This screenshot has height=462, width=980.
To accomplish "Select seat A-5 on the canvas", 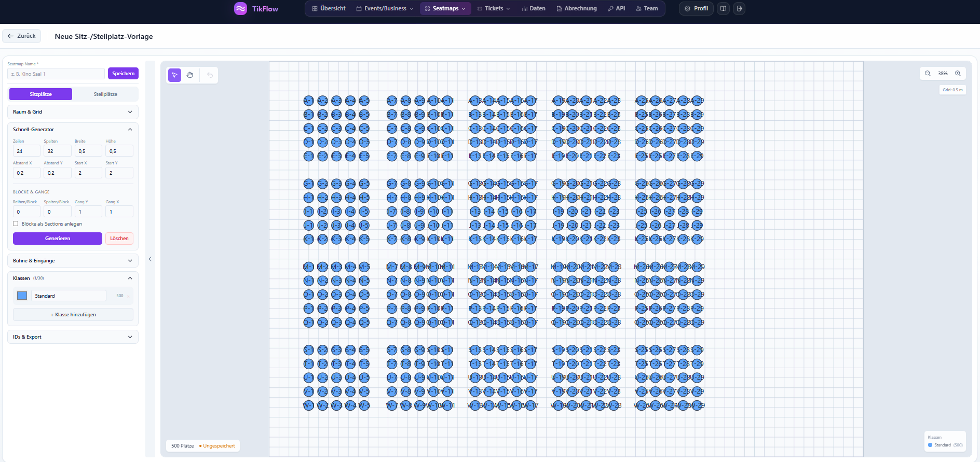I will [364, 101].
